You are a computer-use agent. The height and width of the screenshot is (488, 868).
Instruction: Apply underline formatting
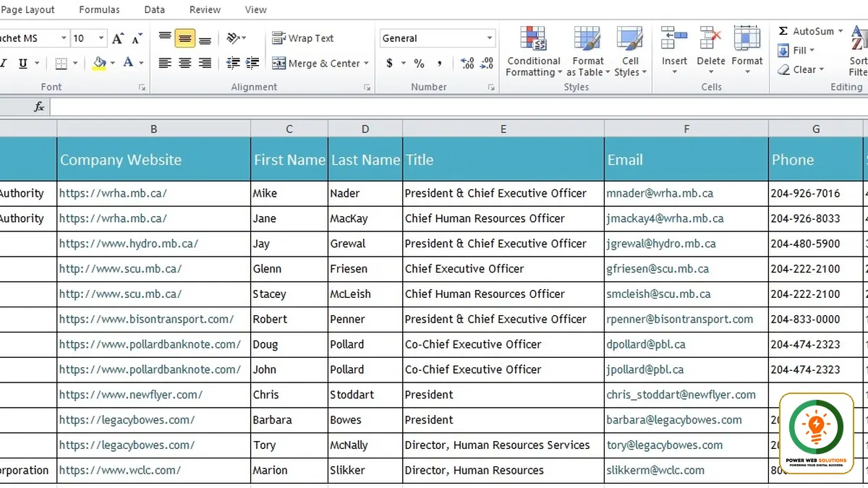click(23, 64)
